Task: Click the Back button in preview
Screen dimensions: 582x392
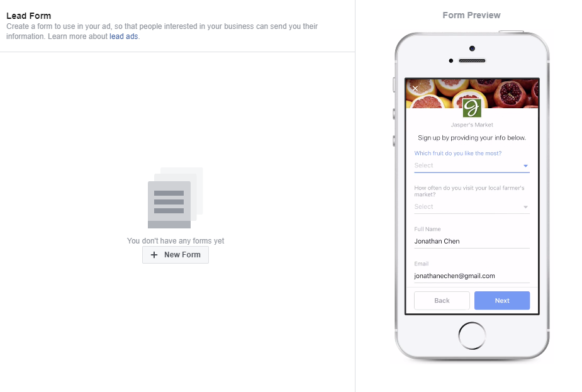Action: point(442,300)
